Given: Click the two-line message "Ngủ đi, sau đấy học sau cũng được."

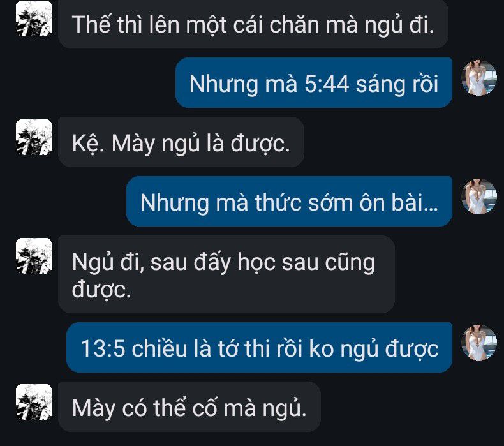Looking at the screenshot, I should (x=226, y=274).
